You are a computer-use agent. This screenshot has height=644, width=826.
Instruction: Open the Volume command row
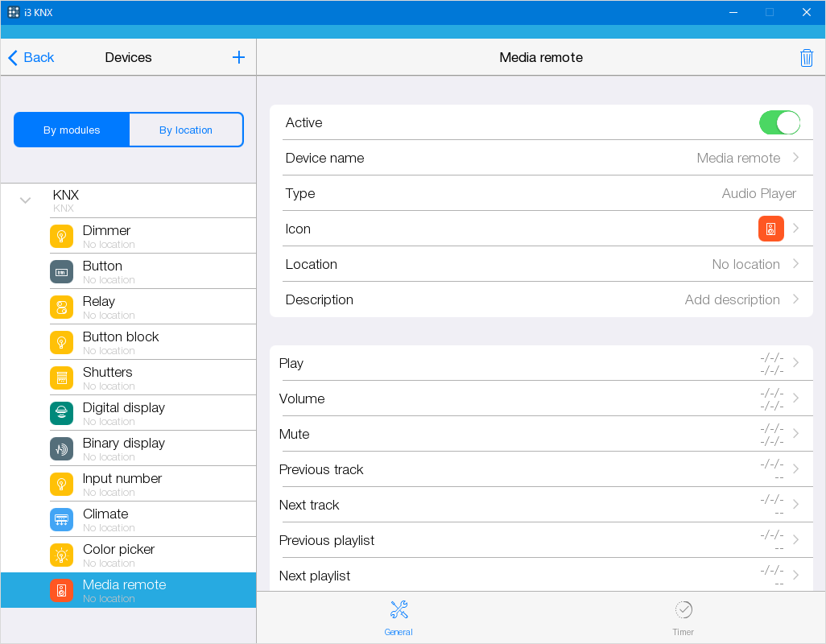(x=539, y=398)
